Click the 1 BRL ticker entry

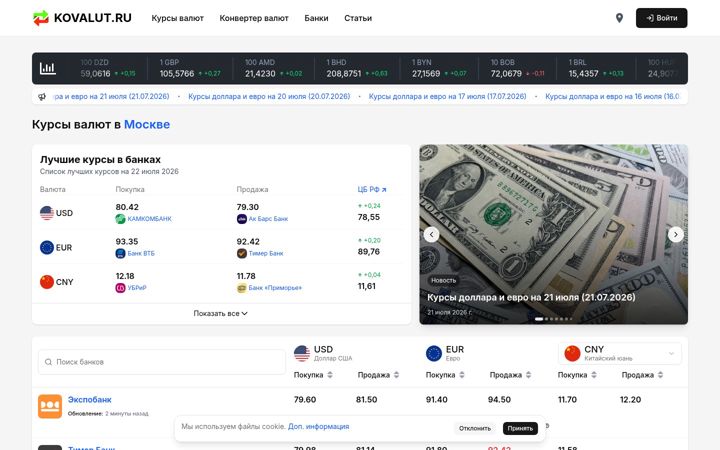[596, 68]
